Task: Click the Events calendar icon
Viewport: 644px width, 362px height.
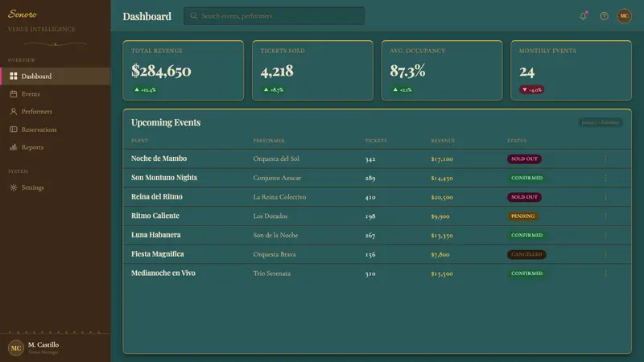Action: pyautogui.click(x=14, y=94)
